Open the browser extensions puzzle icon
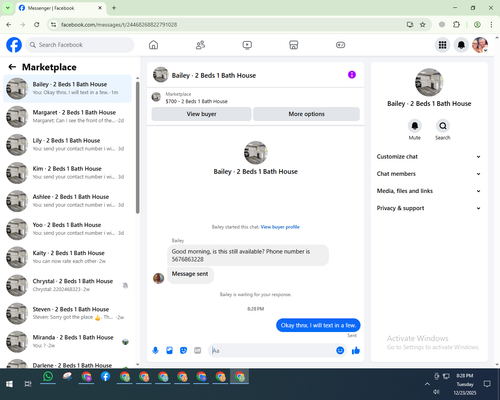Viewport: 500px width, 400px height. point(456,24)
